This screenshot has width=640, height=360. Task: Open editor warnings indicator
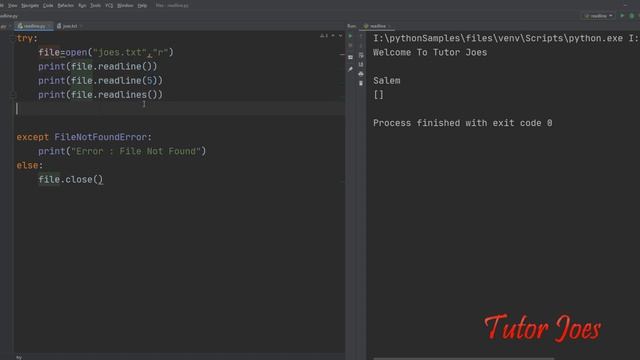tap(324, 36)
